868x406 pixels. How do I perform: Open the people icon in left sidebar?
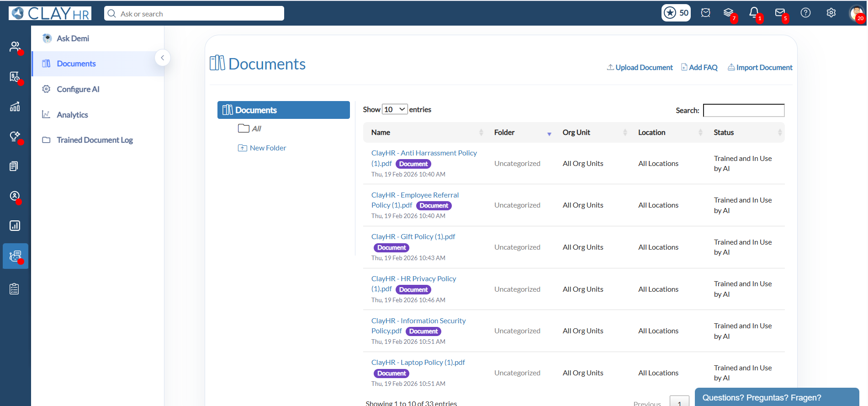tap(15, 47)
